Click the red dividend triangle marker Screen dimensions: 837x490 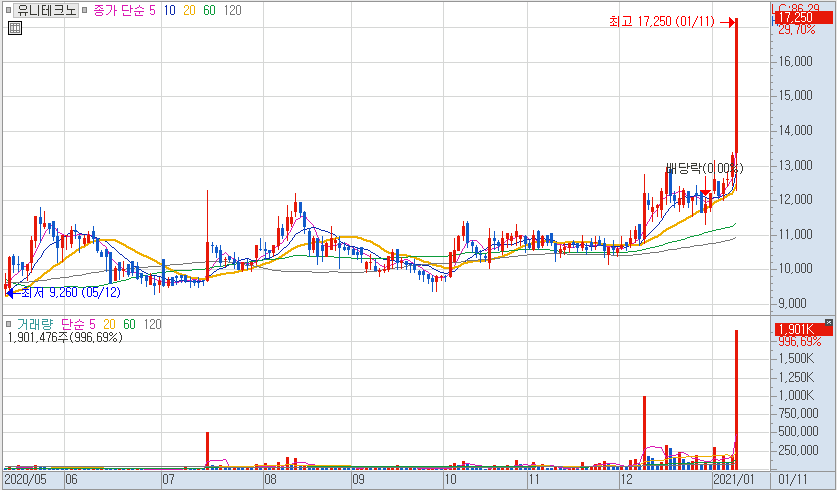coord(706,193)
